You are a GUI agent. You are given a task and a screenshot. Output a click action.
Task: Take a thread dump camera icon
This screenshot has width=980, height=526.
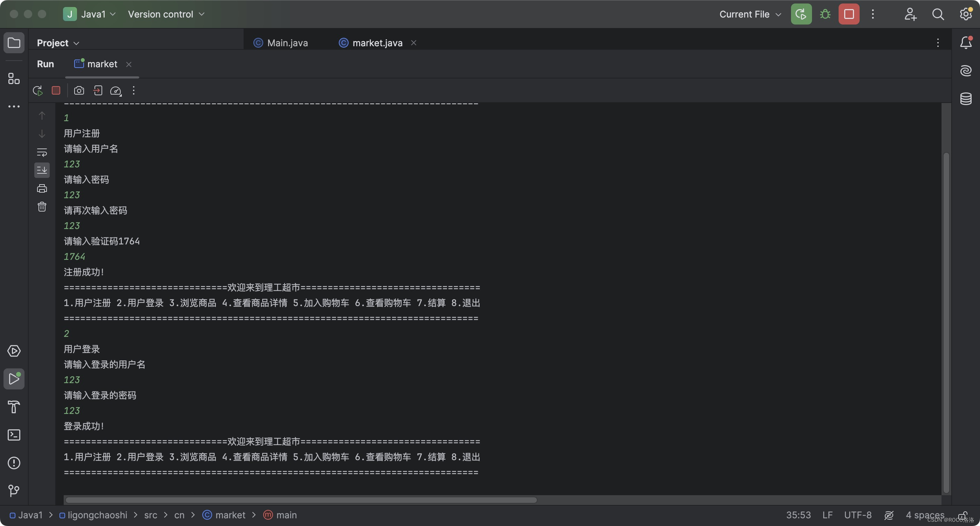coord(79,91)
